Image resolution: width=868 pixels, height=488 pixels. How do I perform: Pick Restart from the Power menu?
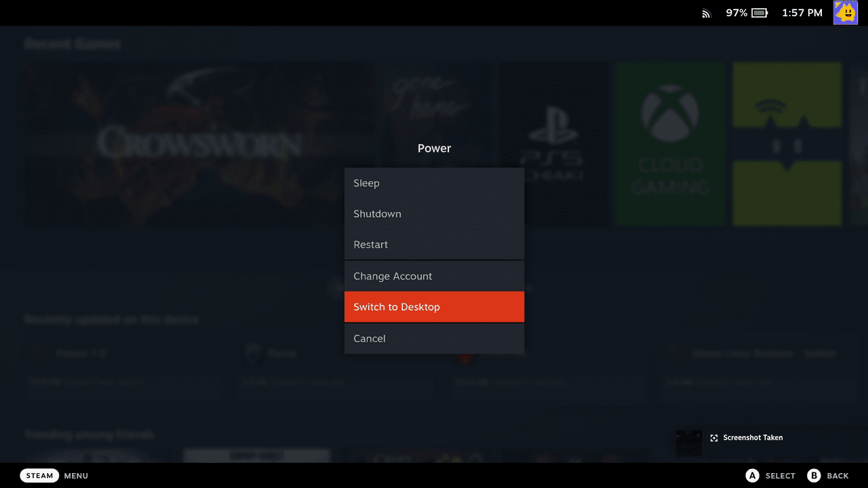434,245
